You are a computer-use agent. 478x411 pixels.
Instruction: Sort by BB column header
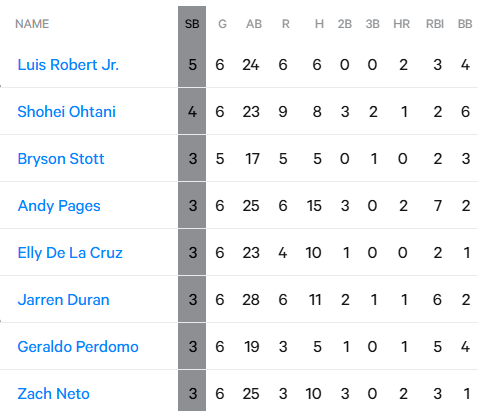click(465, 24)
